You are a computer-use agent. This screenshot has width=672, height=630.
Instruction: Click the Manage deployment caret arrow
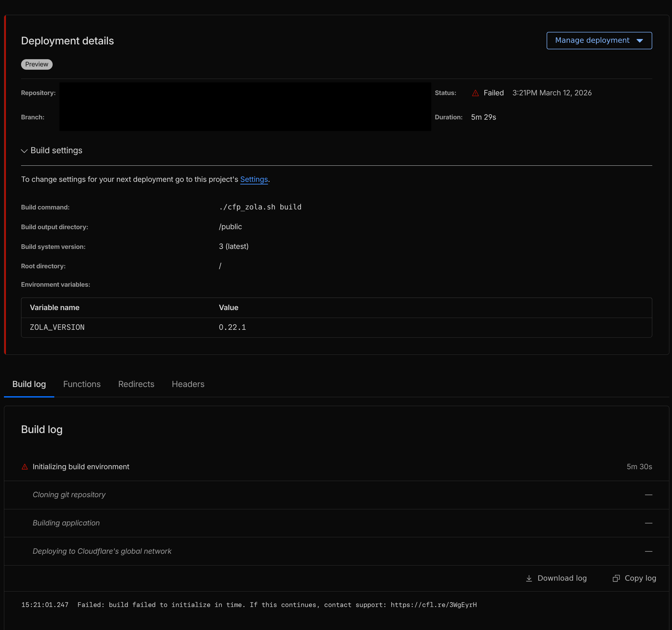639,40
